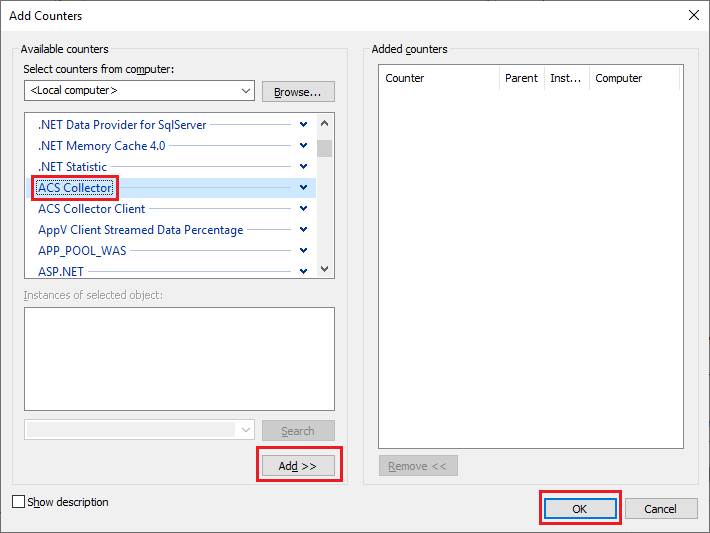Click the Browse... button

298,91
